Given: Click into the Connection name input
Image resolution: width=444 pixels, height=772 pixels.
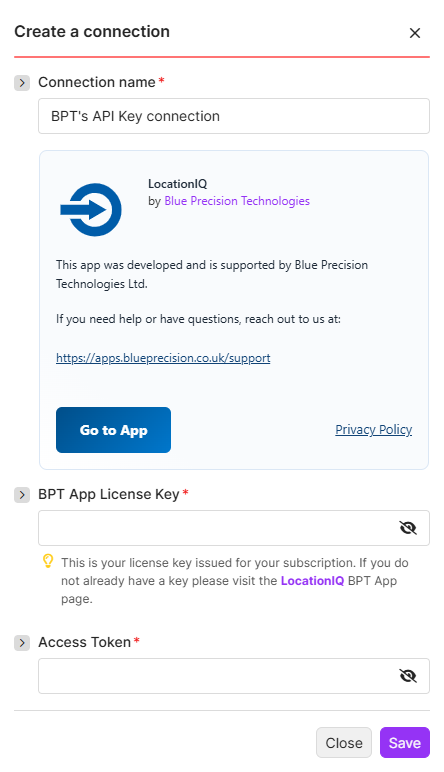Looking at the screenshot, I should (234, 116).
